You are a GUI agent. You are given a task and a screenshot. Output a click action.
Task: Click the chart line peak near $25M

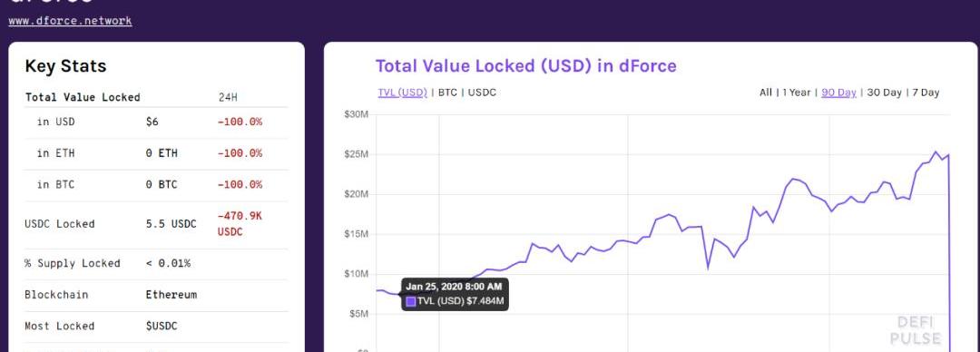click(936, 152)
